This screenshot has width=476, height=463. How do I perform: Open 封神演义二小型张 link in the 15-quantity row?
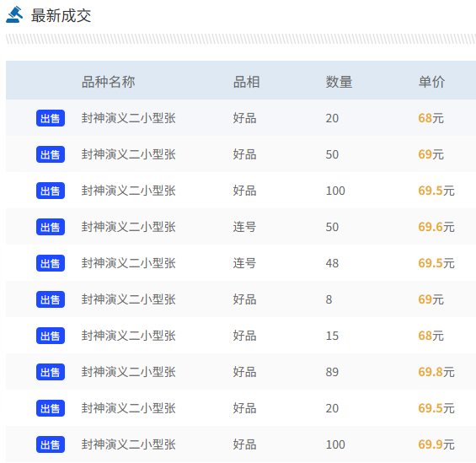(128, 336)
